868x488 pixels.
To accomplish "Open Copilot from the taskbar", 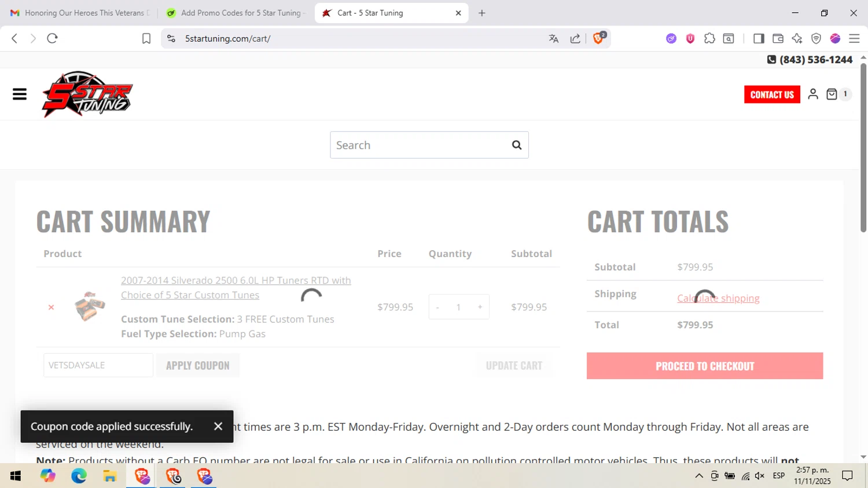I will 47,476.
